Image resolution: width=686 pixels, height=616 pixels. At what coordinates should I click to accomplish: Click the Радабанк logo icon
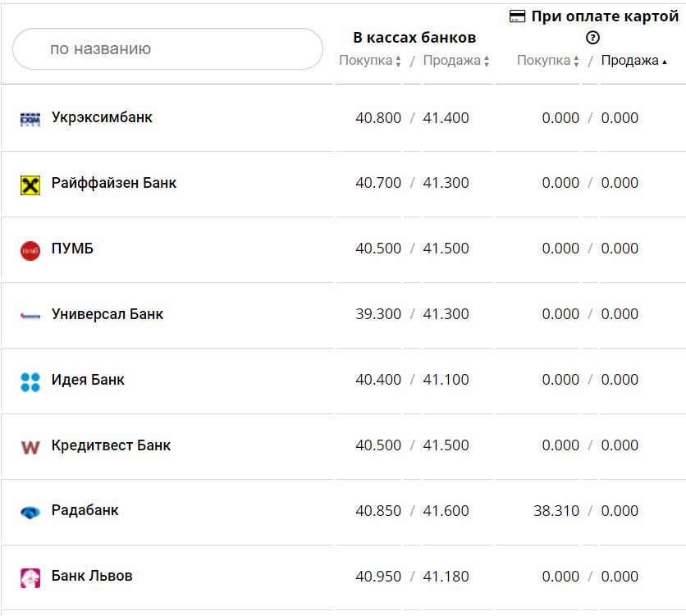coord(30,512)
